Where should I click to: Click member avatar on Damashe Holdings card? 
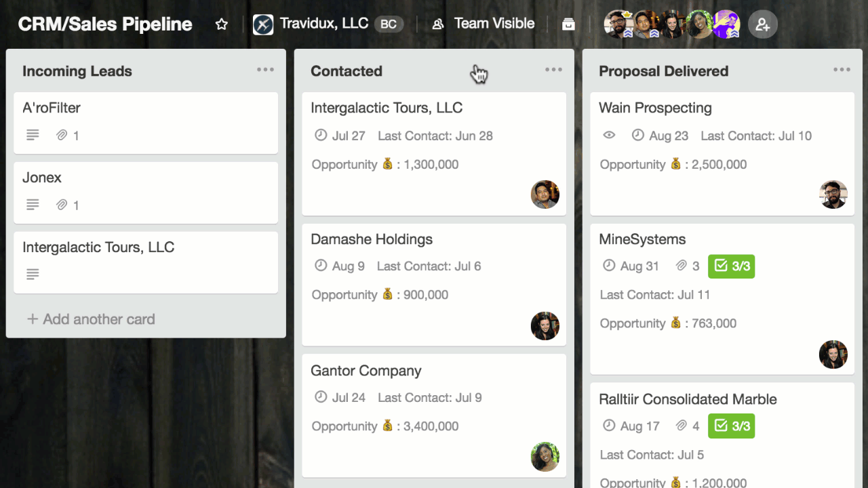[x=545, y=326]
